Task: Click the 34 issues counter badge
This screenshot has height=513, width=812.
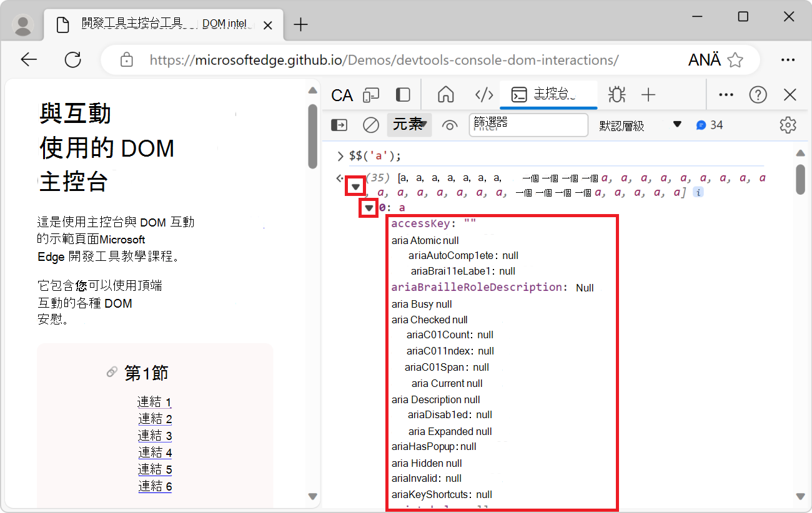Action: pos(710,125)
